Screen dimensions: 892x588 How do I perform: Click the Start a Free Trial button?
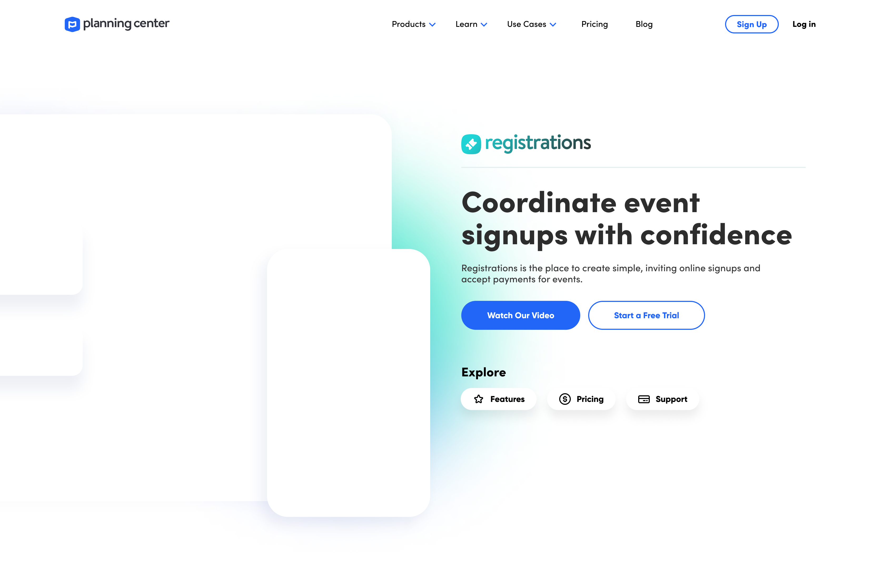646,315
